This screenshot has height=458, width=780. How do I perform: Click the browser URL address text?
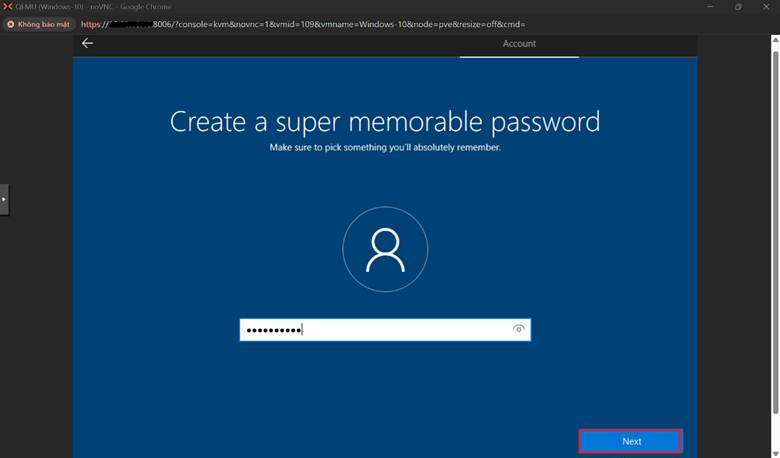click(x=300, y=23)
